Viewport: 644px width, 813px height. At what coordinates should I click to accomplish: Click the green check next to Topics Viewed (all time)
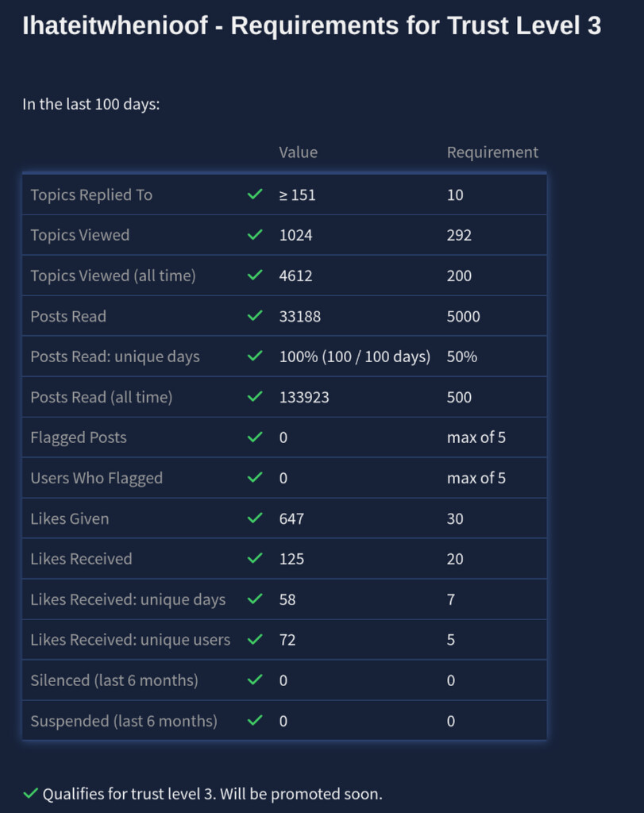point(255,275)
